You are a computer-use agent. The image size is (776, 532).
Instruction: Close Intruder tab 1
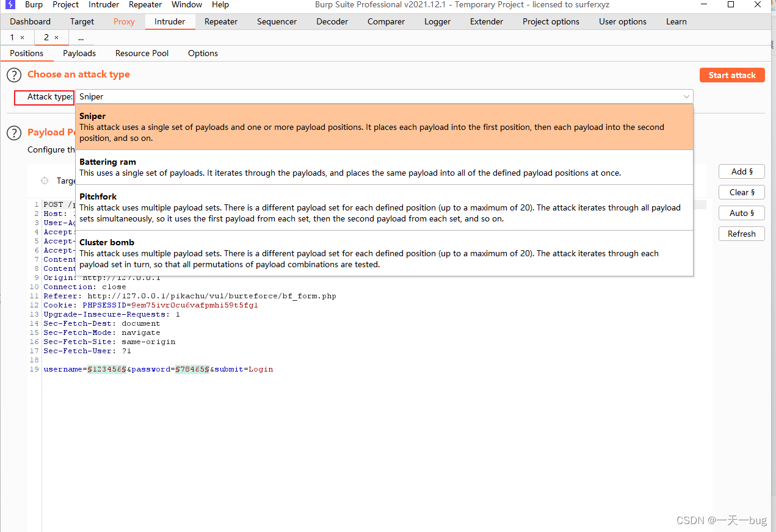(x=23, y=38)
